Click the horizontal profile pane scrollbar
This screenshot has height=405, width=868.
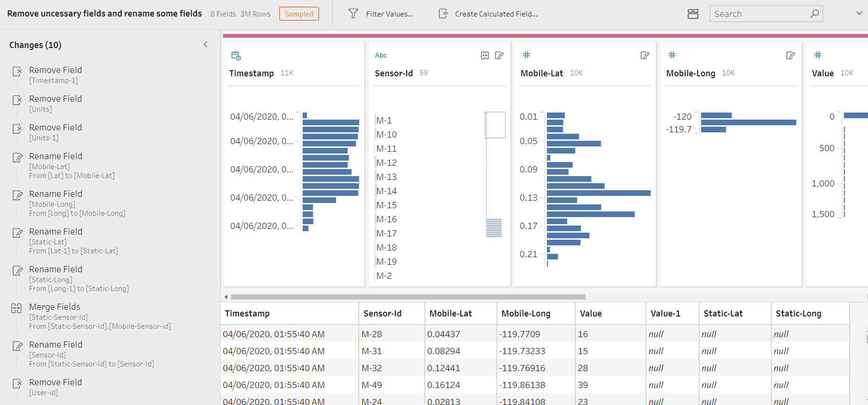[x=408, y=297]
